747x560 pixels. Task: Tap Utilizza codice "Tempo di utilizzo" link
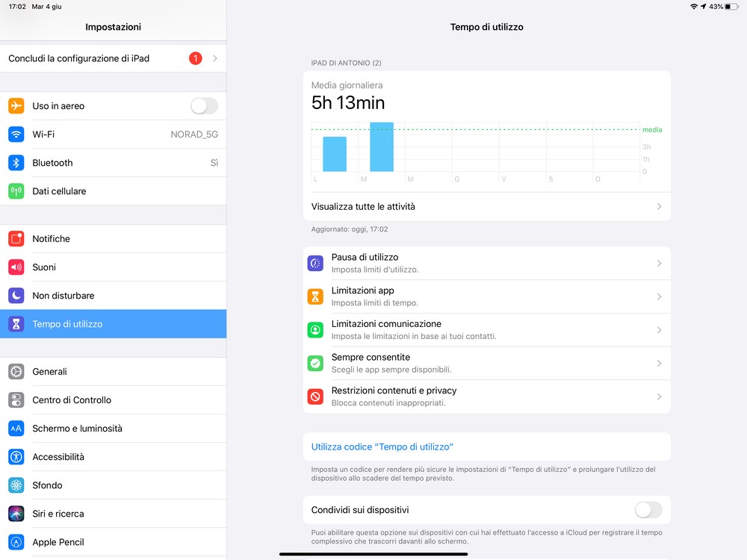point(382,447)
